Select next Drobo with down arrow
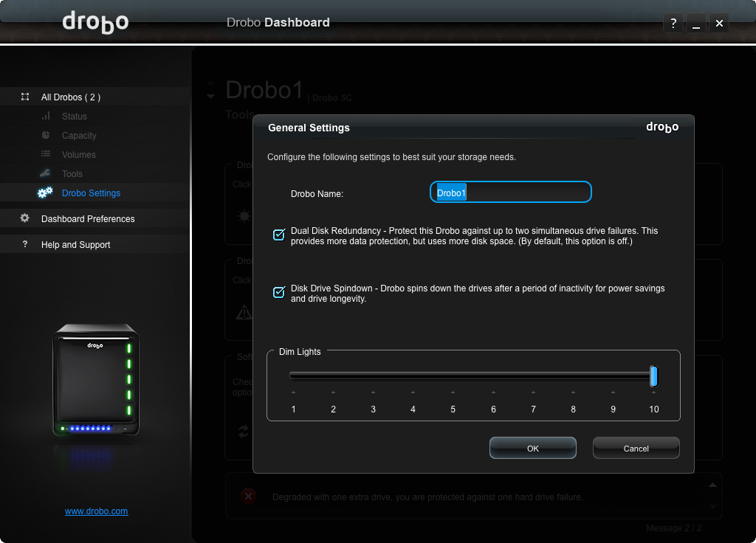The height and width of the screenshot is (543, 756). tap(211, 97)
